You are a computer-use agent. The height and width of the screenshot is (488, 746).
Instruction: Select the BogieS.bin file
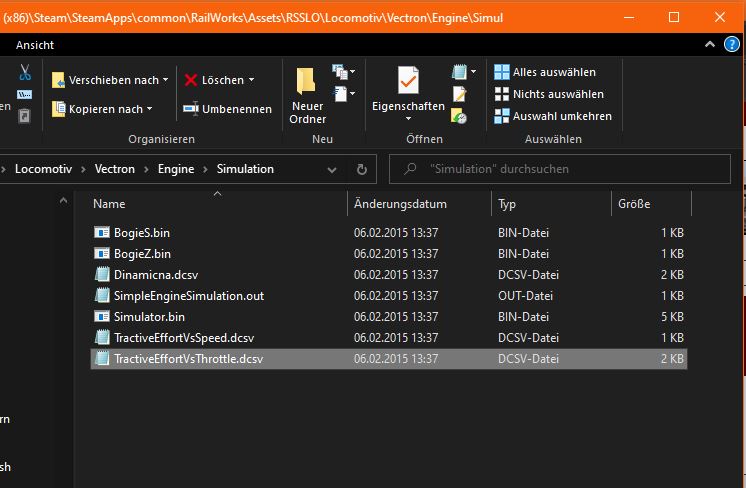(389, 233)
